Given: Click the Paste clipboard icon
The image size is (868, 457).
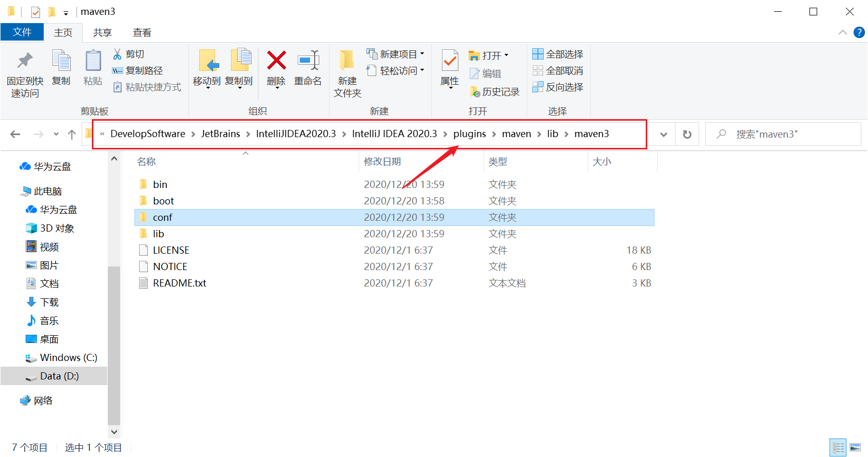Looking at the screenshot, I should tap(93, 61).
